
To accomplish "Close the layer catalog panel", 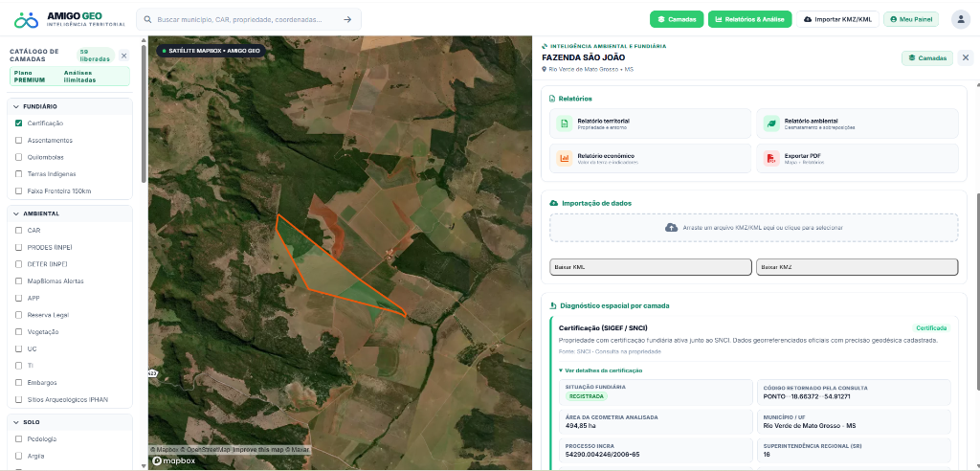I will point(123,56).
